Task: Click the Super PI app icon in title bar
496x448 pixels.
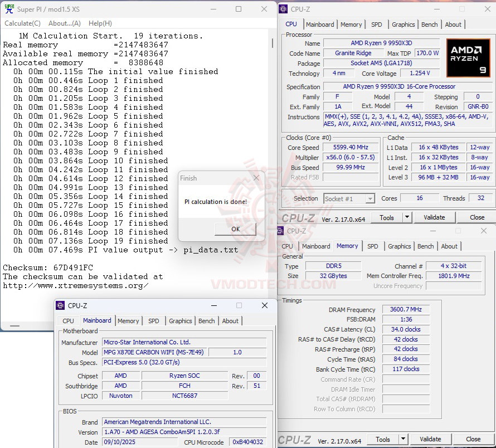Action: pyautogui.click(x=9, y=9)
